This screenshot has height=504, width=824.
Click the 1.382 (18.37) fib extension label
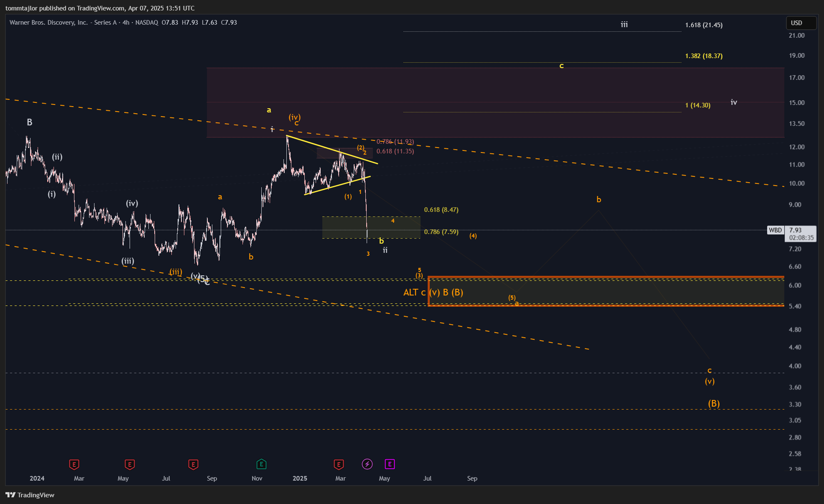point(704,56)
